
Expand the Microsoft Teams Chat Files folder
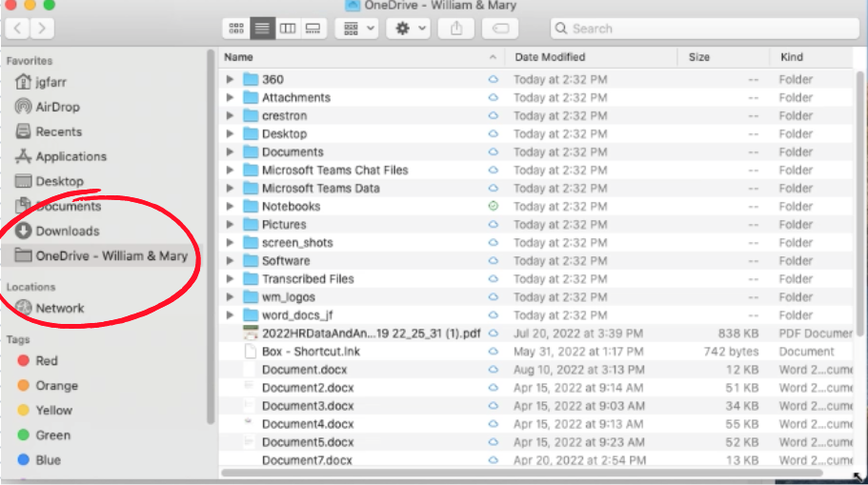(230, 170)
